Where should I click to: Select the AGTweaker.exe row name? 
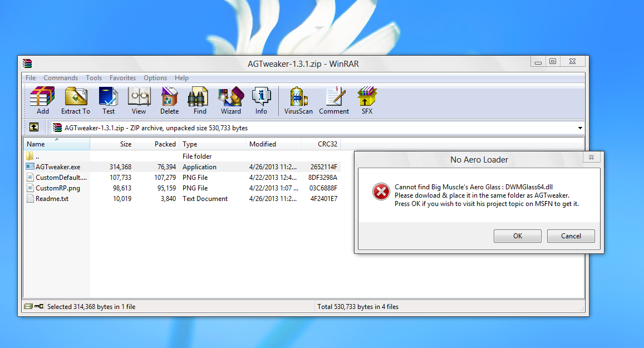(58, 167)
